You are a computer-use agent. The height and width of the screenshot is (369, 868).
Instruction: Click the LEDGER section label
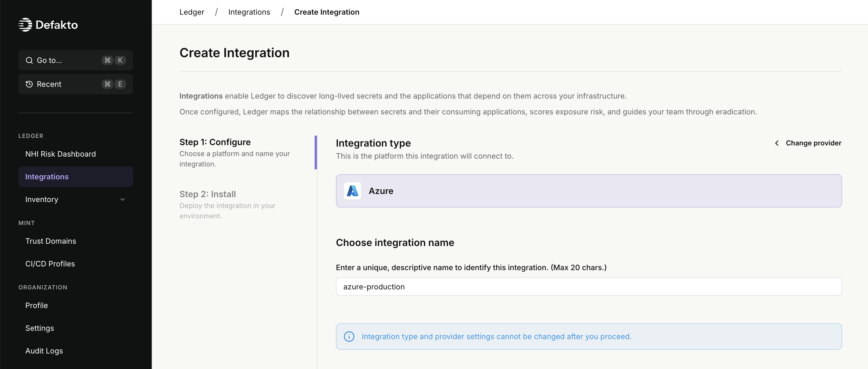pos(31,136)
